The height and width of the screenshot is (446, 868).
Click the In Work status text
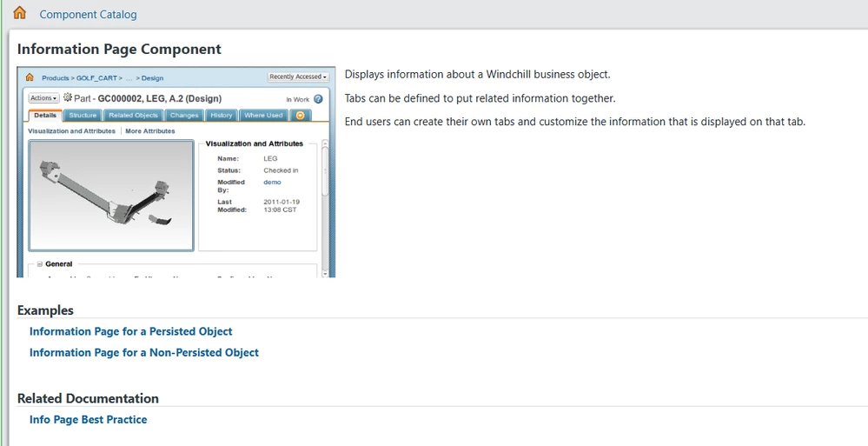(298, 100)
